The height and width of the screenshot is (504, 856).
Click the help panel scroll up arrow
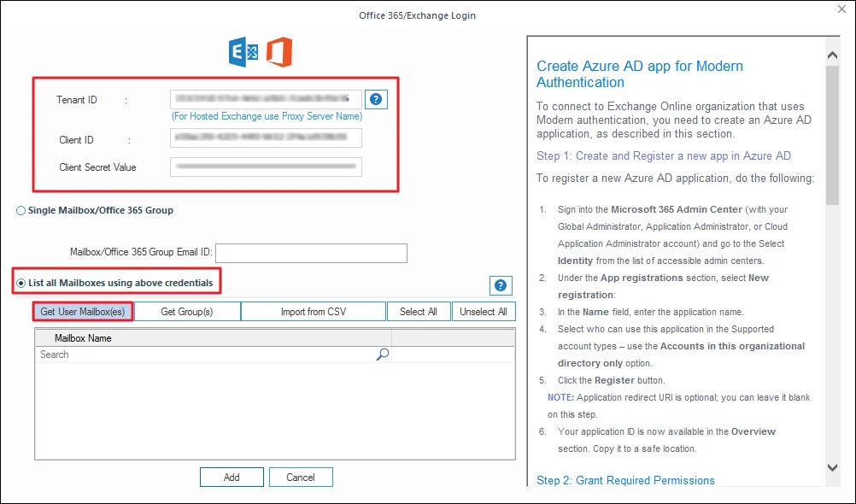(833, 56)
